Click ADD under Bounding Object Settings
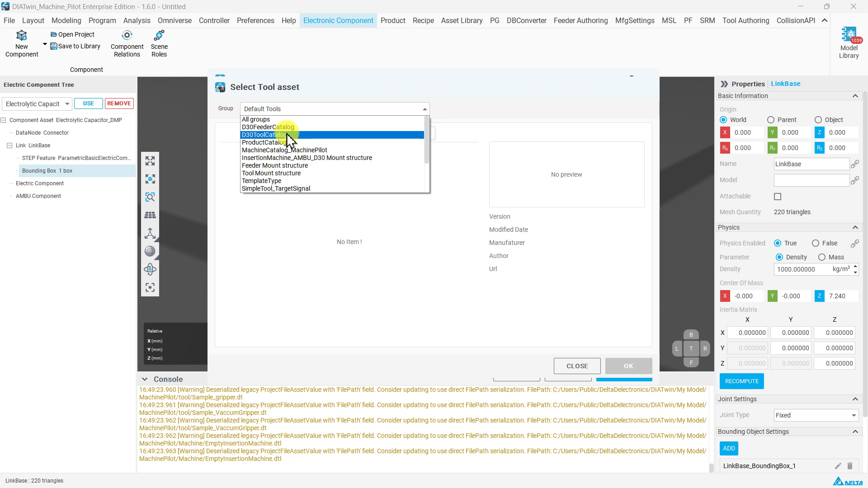 [x=729, y=448]
